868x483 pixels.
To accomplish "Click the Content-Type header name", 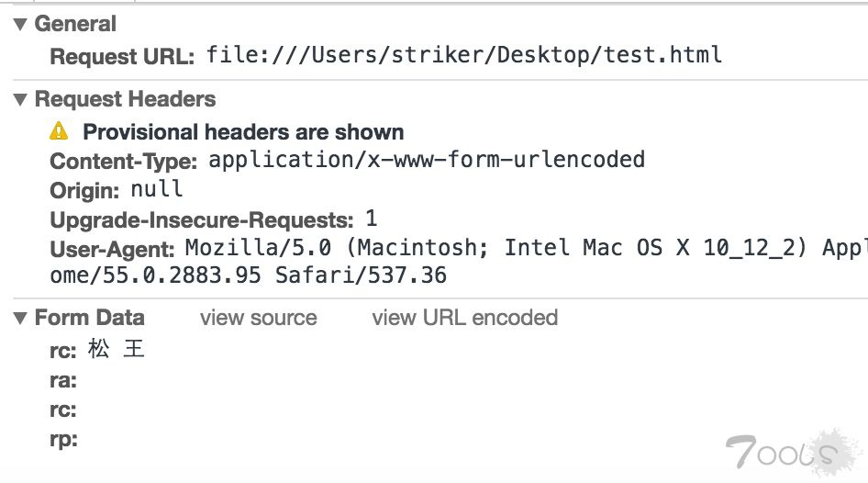I will tap(123, 162).
